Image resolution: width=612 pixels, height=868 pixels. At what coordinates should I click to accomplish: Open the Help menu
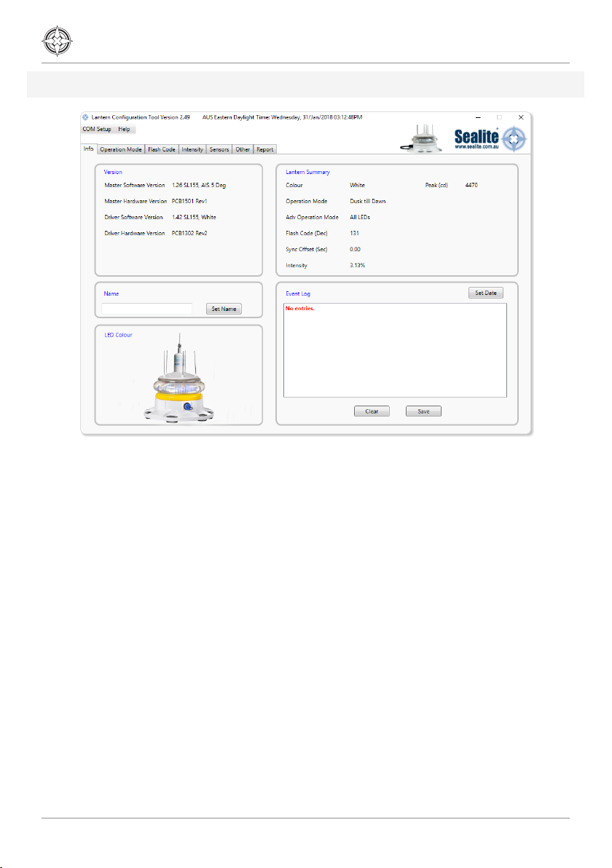click(x=124, y=129)
